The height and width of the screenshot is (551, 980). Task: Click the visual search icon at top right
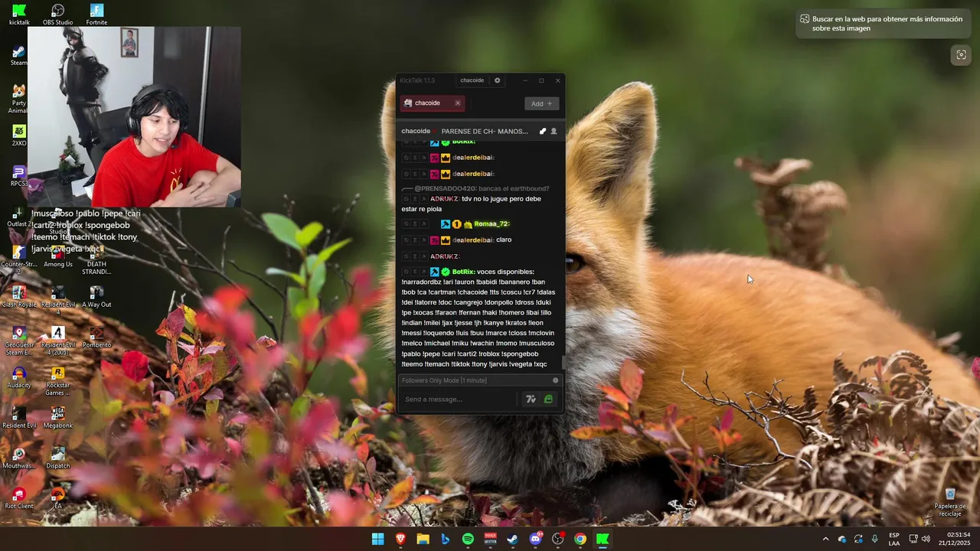[961, 55]
